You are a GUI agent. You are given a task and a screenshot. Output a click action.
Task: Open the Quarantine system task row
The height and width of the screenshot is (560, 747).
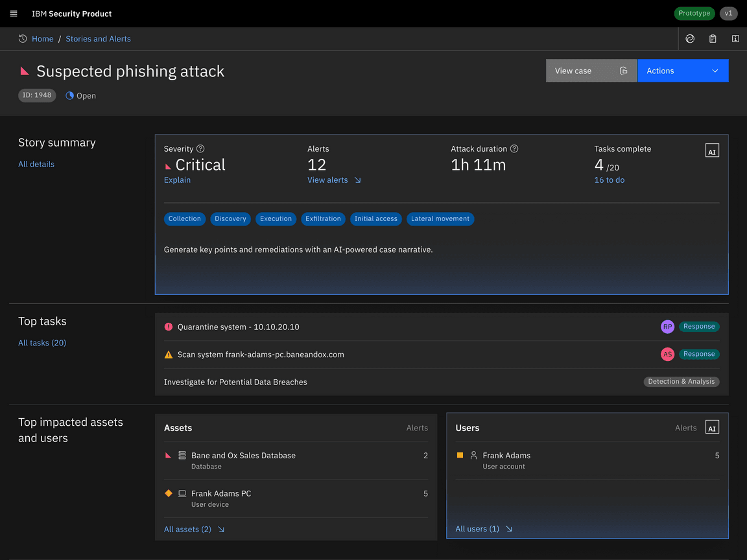[x=239, y=327]
